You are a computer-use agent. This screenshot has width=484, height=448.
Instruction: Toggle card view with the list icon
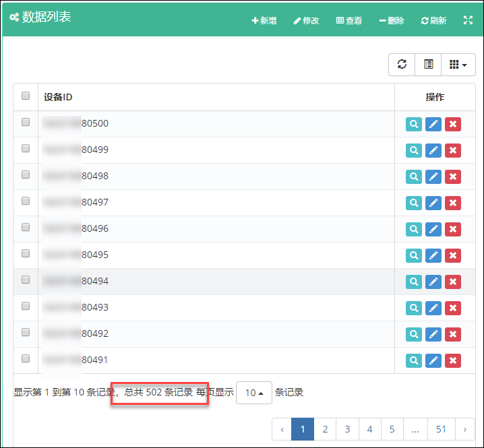point(428,65)
